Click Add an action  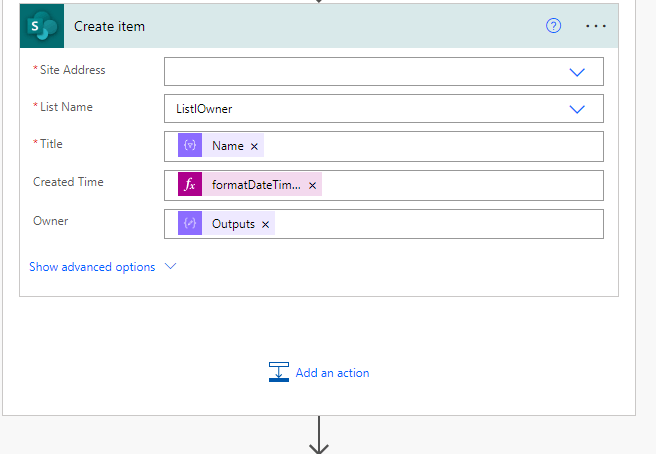(x=333, y=373)
